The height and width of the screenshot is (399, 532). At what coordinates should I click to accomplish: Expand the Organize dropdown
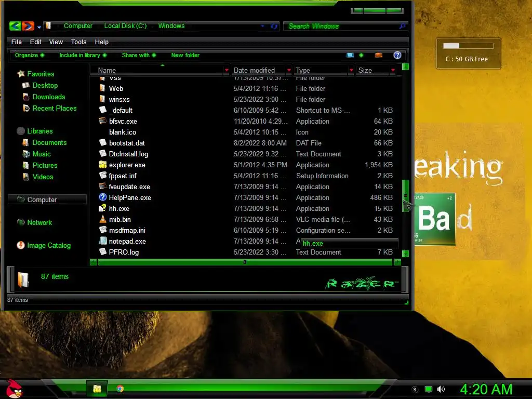[x=30, y=55]
